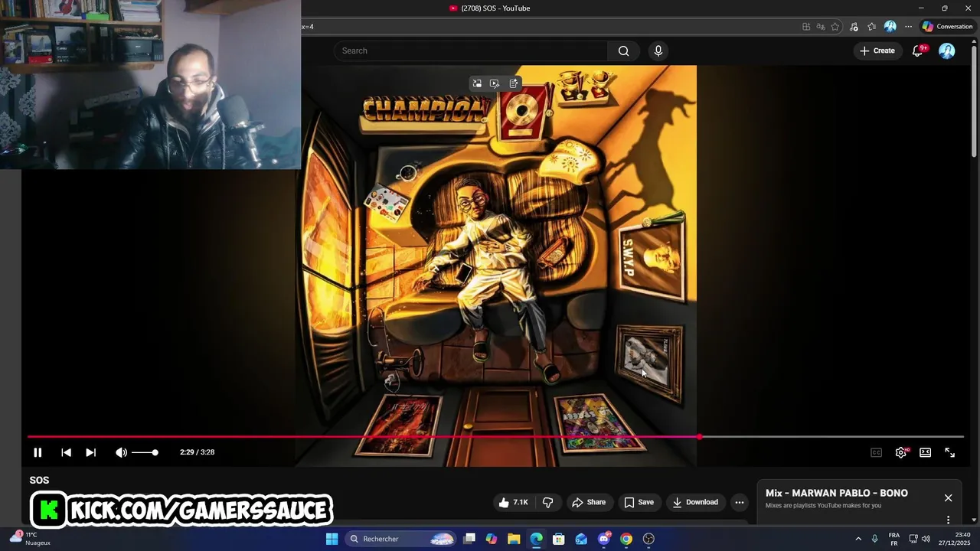Viewport: 980px width, 551px height.
Task: Open Edge Settings and more menu
Action: click(x=909, y=26)
